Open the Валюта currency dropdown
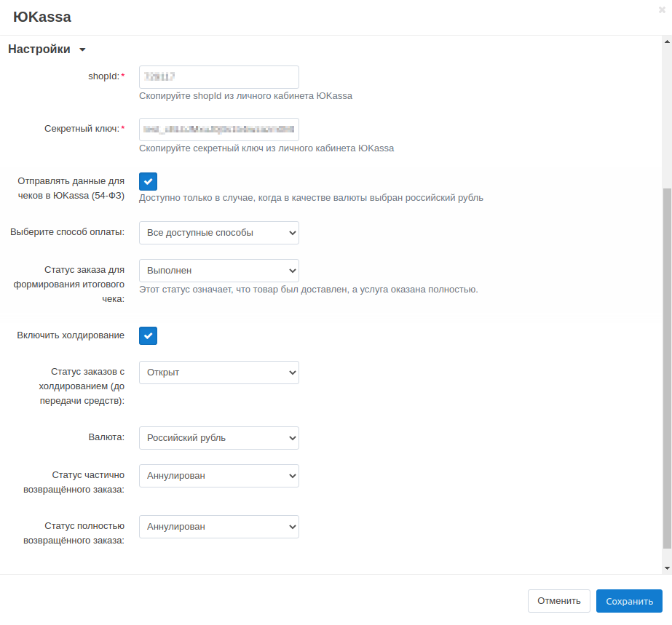 click(x=219, y=438)
